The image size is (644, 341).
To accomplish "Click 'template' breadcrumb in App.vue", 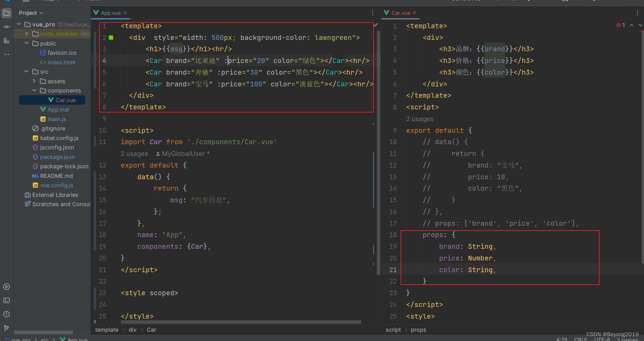I will [107, 330].
